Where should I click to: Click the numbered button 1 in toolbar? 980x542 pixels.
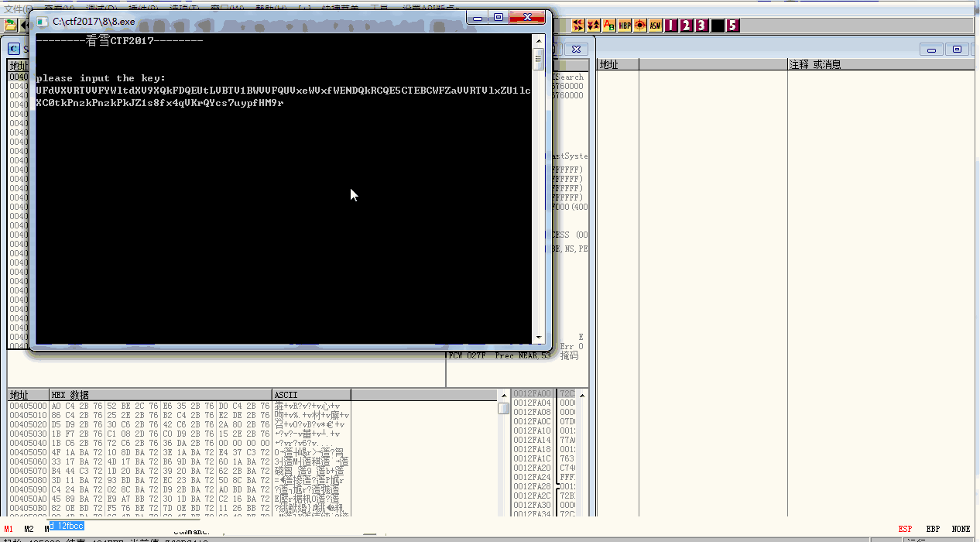671,26
